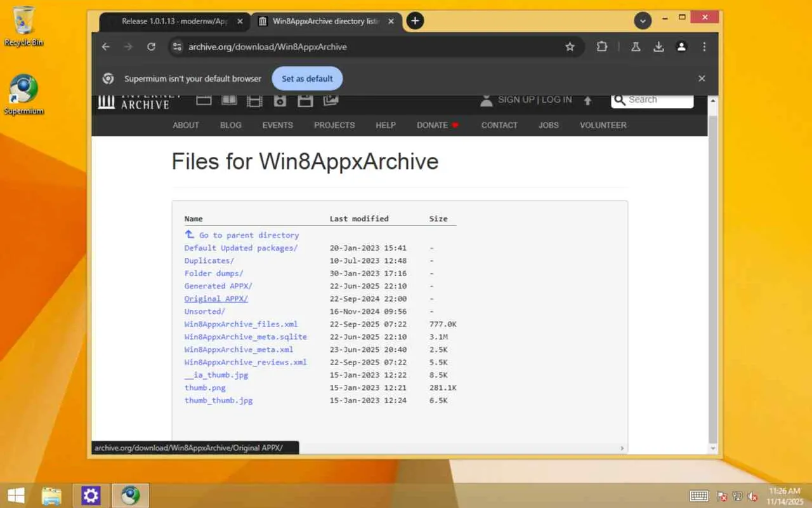The height and width of the screenshot is (508, 812).
Task: Download Win8AppxArchive_files.xml
Action: pos(241,324)
